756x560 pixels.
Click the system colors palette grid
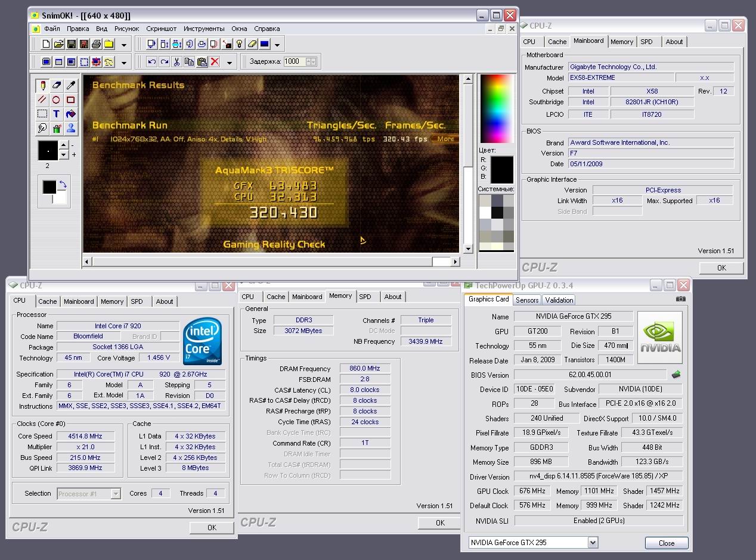pos(496,222)
